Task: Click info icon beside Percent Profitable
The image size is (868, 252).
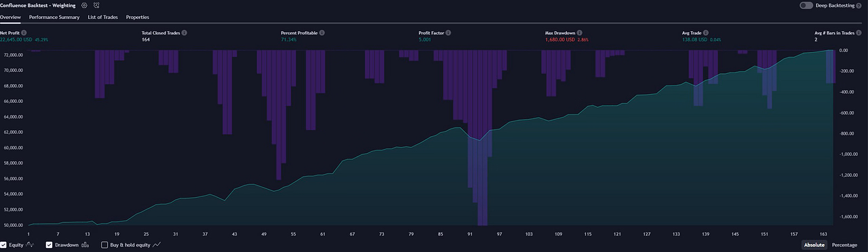Action: pos(321,32)
